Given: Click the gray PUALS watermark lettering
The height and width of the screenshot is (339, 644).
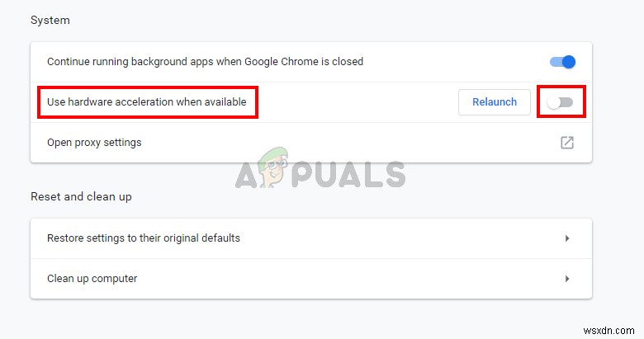Looking at the screenshot, I should tap(348, 174).
